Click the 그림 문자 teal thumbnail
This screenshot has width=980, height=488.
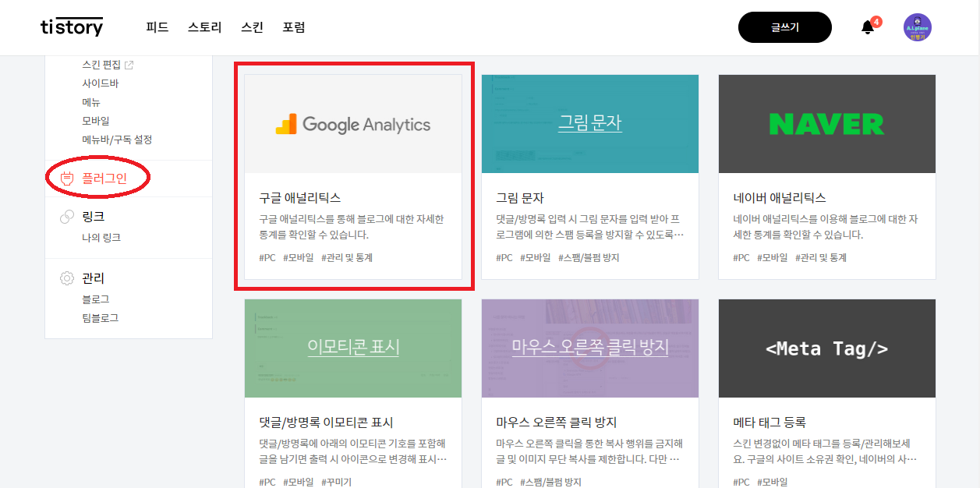click(x=590, y=124)
